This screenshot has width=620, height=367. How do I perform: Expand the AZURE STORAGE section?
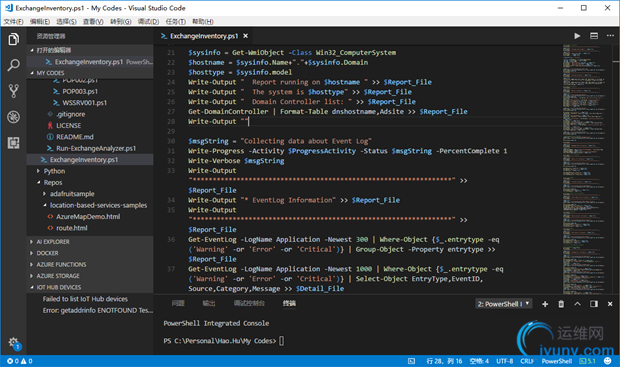[x=90, y=276]
